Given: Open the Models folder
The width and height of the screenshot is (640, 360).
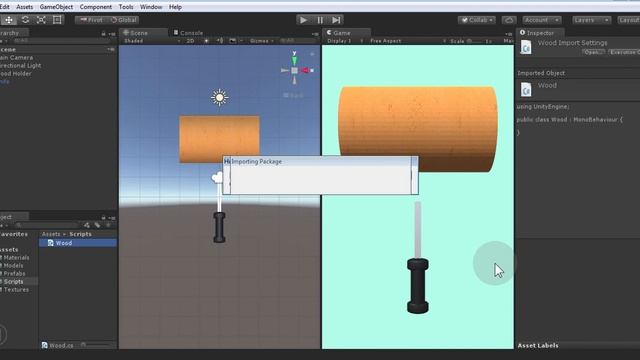Looking at the screenshot, I should point(12,265).
